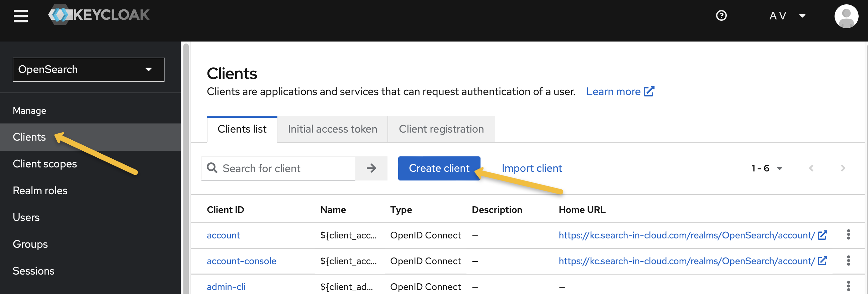Open Client scopes in the sidebar
The height and width of the screenshot is (294, 868).
click(x=90, y=164)
